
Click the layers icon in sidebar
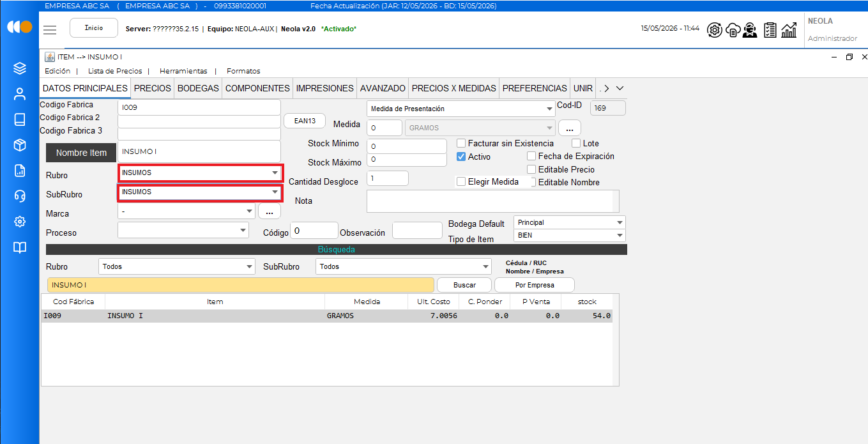pyautogui.click(x=20, y=68)
